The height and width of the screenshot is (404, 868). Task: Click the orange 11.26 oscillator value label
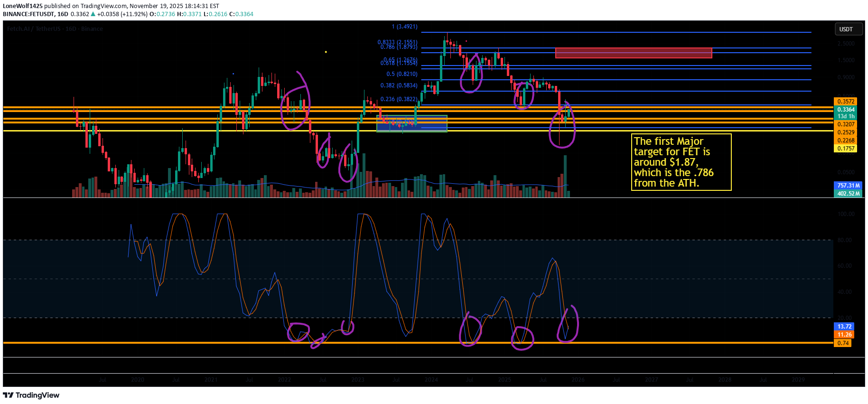844,335
